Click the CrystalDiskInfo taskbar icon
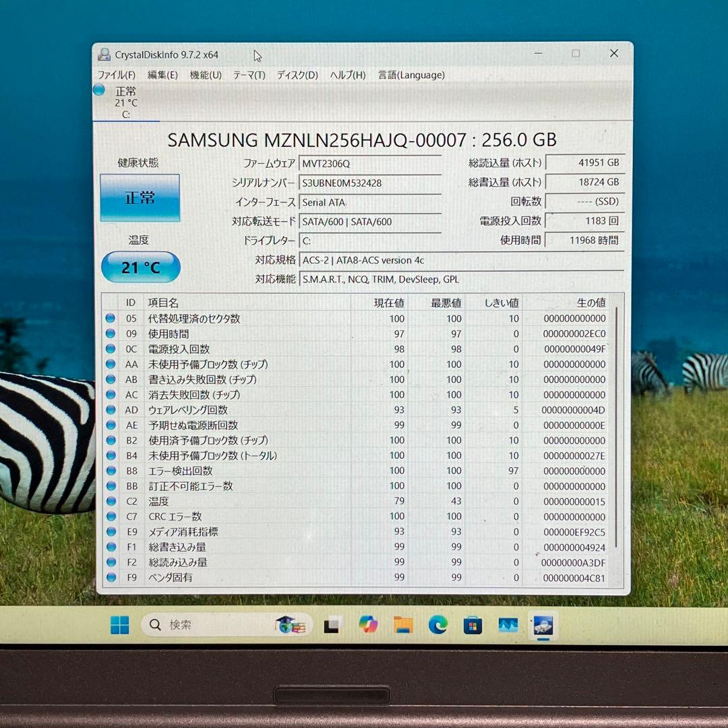Image resolution: width=728 pixels, height=728 pixels. [x=543, y=626]
